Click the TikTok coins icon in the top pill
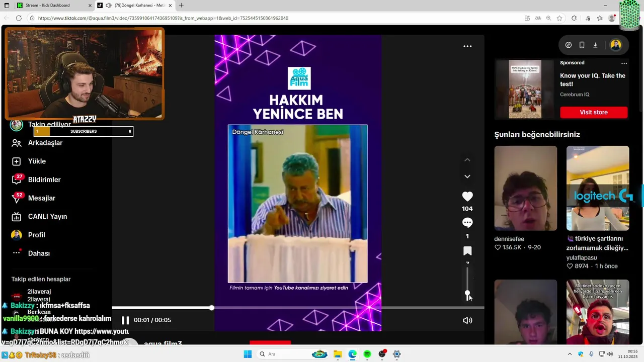Screen dimensions: 644x362 pos(569,45)
